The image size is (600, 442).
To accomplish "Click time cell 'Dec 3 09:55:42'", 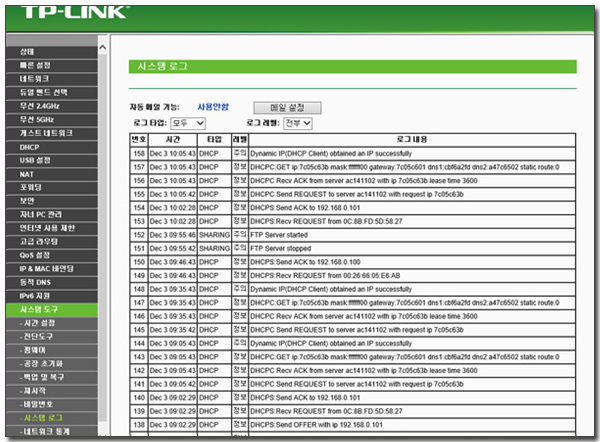I will click(x=173, y=249).
